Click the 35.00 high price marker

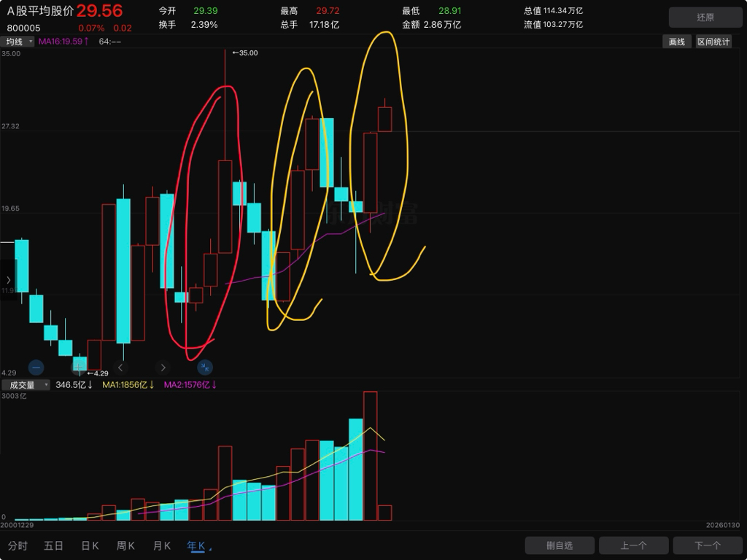click(245, 52)
